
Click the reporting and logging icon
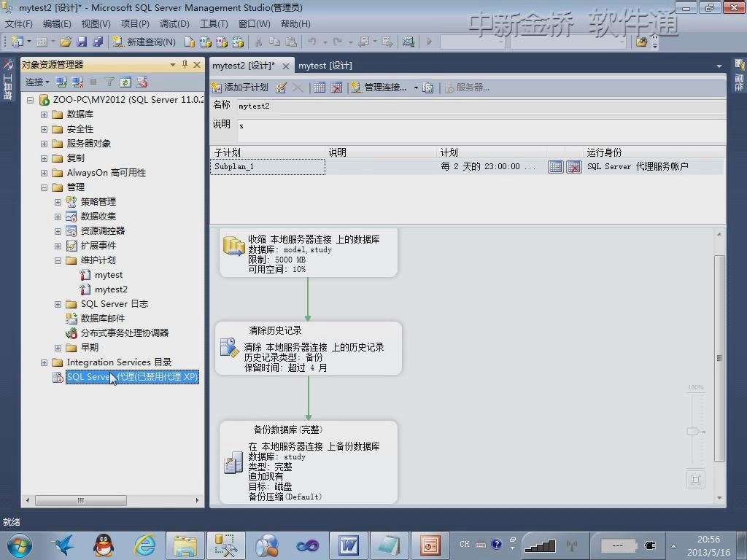pos(427,87)
